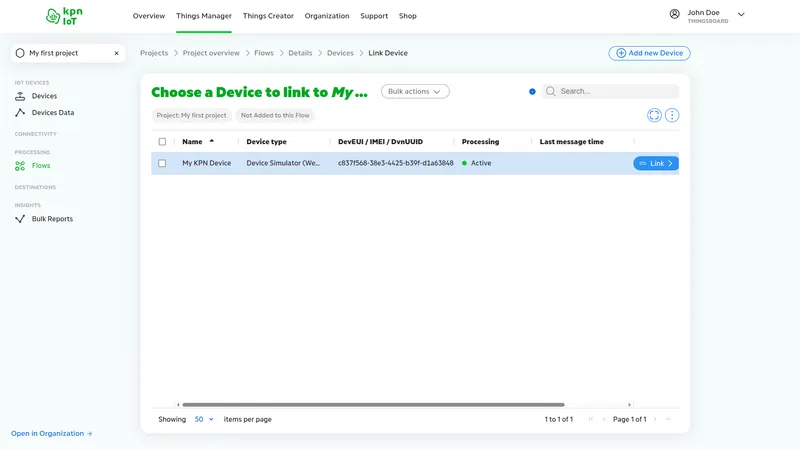Screen dimensions: 800x450
Task: Sort by Name ascending arrow
Action: [x=212, y=141]
